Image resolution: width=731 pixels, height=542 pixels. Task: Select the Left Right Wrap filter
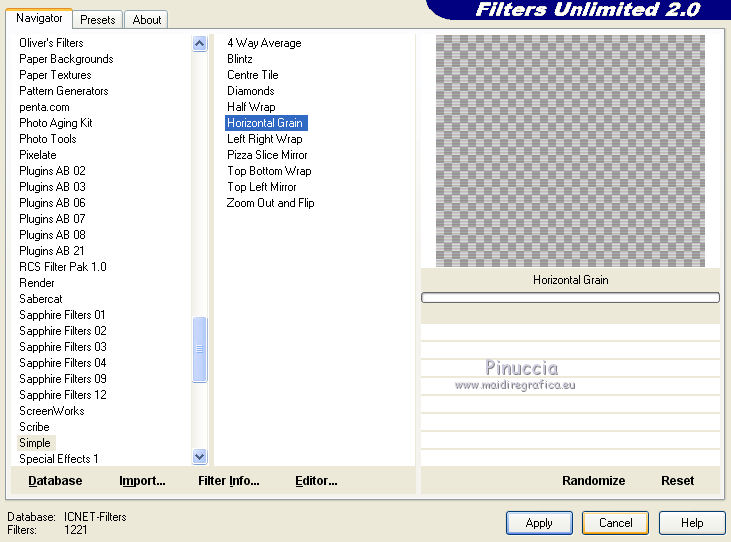[264, 139]
